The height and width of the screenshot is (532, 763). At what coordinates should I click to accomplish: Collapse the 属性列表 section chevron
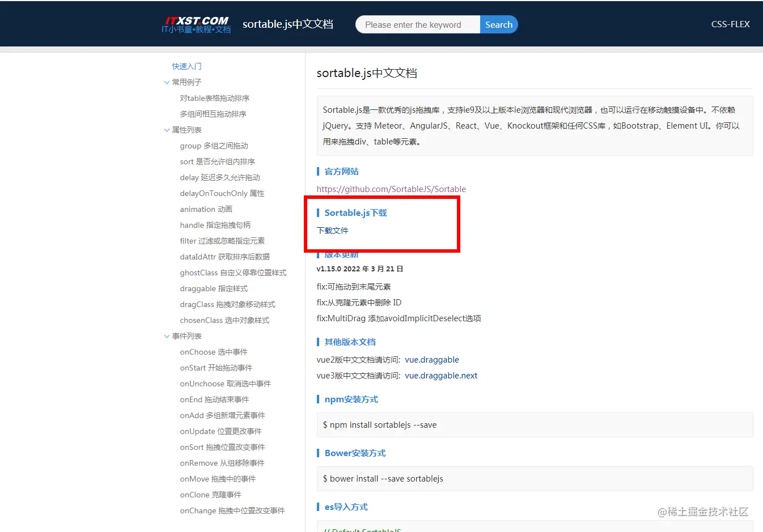click(167, 130)
